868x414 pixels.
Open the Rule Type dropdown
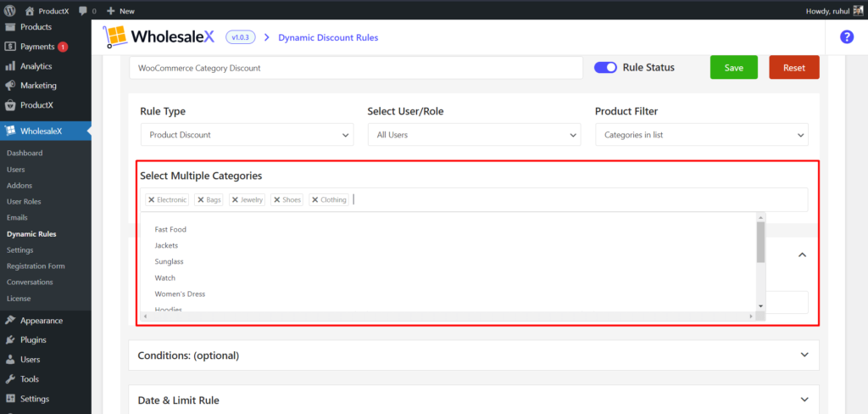coord(247,135)
